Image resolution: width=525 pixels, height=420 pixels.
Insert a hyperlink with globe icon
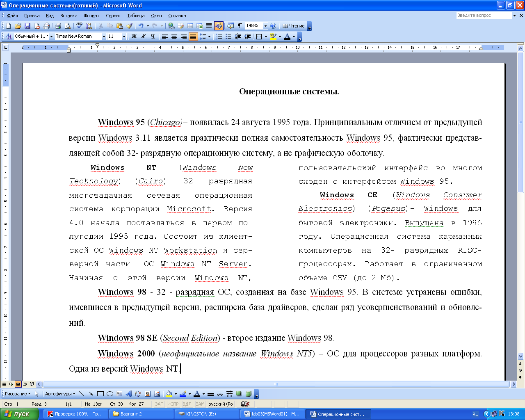[171, 26]
